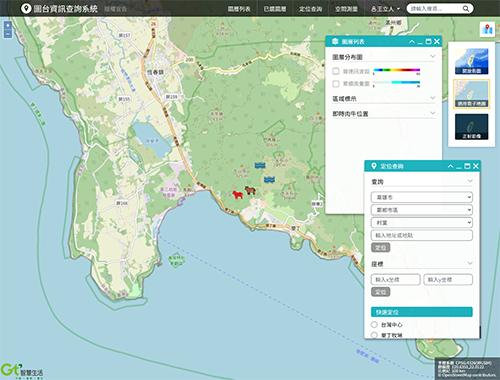Click 定位 button under address field
Image resolution: width=500 pixels, height=380 pixels.
click(380, 247)
